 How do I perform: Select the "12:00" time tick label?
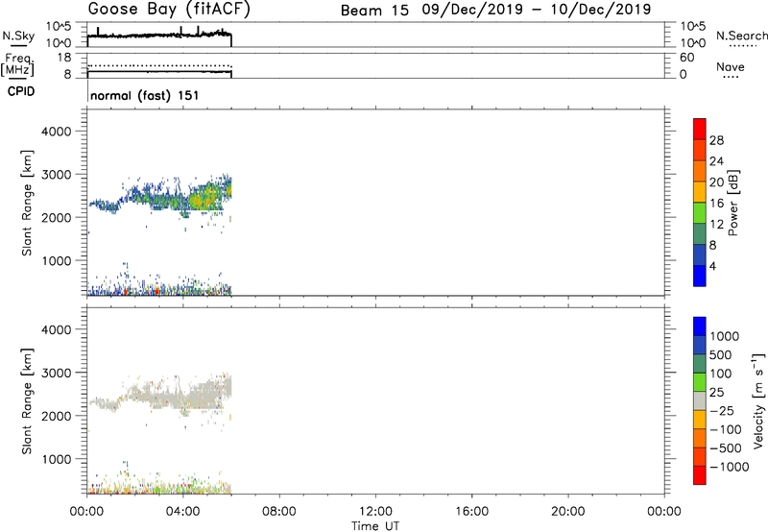tap(375, 512)
